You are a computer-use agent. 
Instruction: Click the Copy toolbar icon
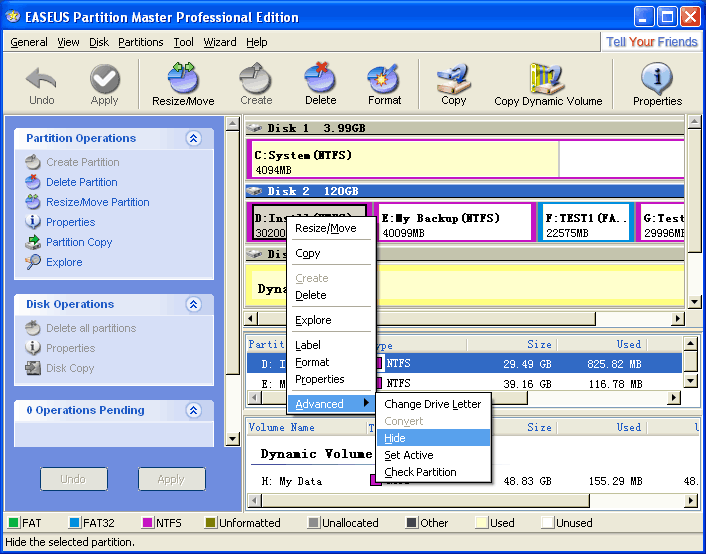453,78
